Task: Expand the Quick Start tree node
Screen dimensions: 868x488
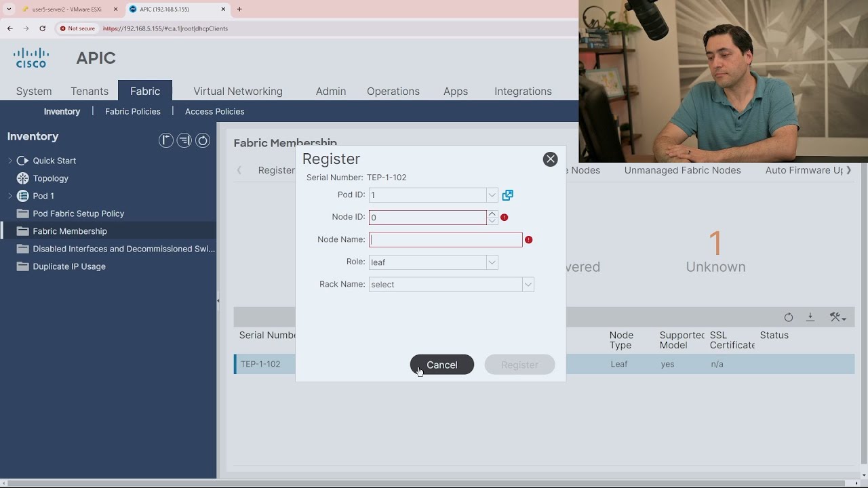Action: coord(10,161)
